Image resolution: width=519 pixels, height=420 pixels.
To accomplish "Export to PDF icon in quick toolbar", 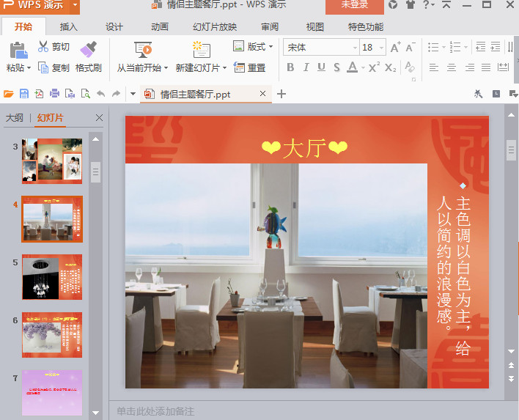I will point(39,94).
